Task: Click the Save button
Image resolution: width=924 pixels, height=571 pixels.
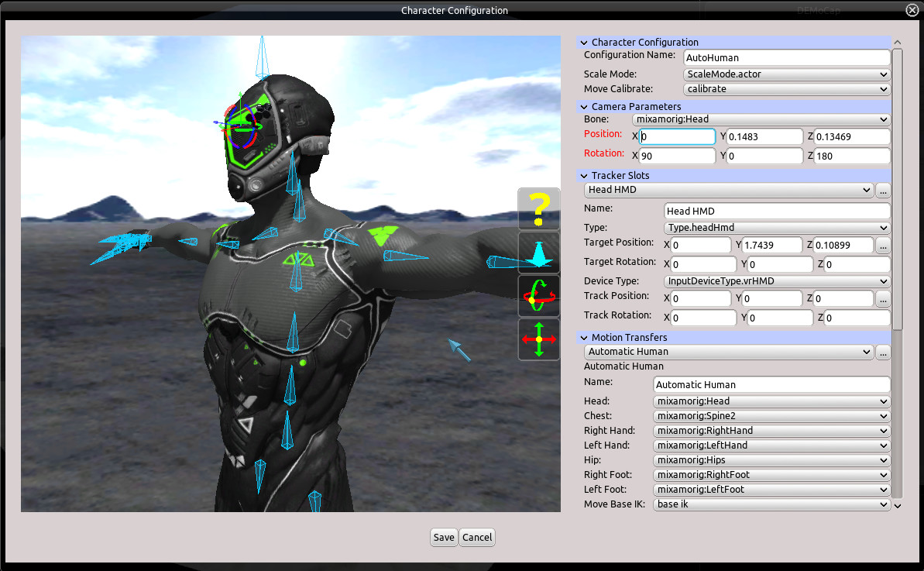Action: tap(444, 537)
